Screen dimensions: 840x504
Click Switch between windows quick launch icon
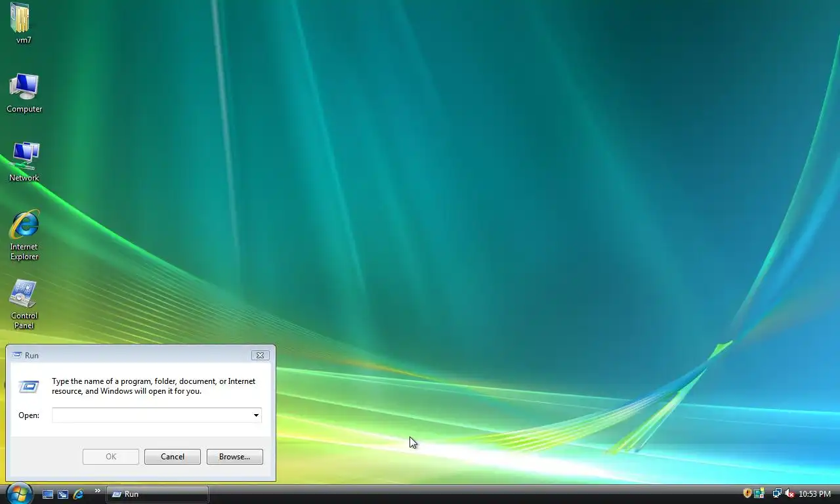pos(63,494)
